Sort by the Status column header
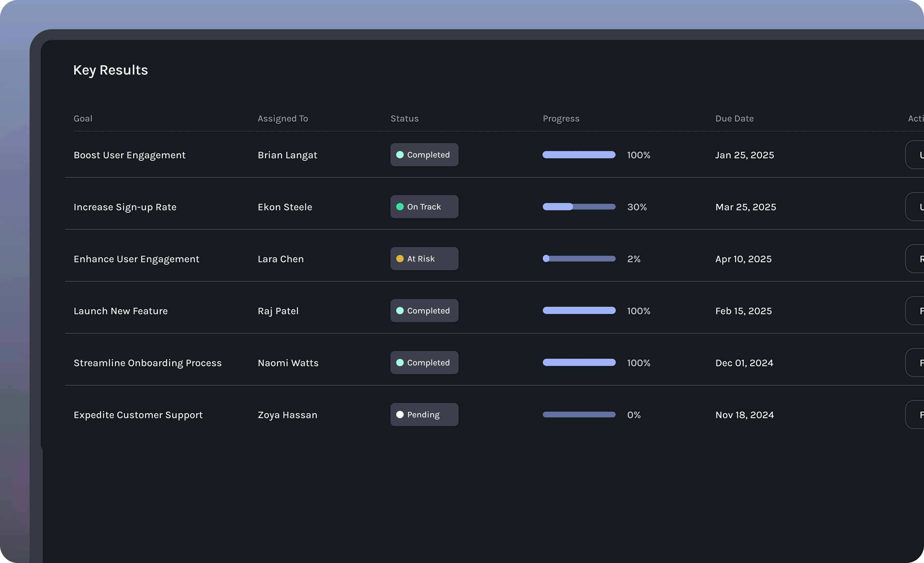The width and height of the screenshot is (924, 563). point(404,118)
